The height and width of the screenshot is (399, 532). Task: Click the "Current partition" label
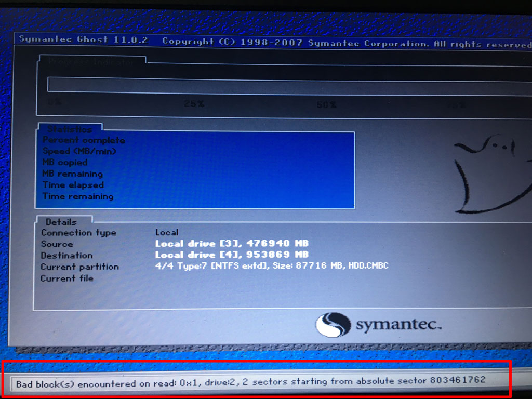[79, 267]
